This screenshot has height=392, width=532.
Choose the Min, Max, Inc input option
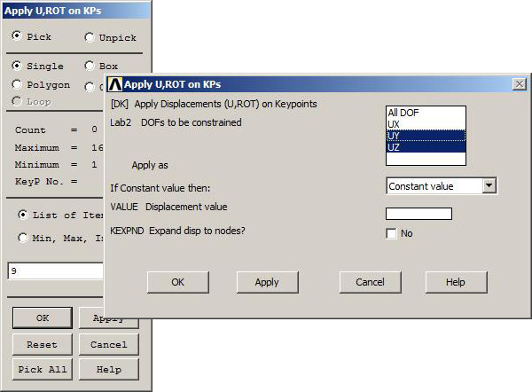(23, 237)
